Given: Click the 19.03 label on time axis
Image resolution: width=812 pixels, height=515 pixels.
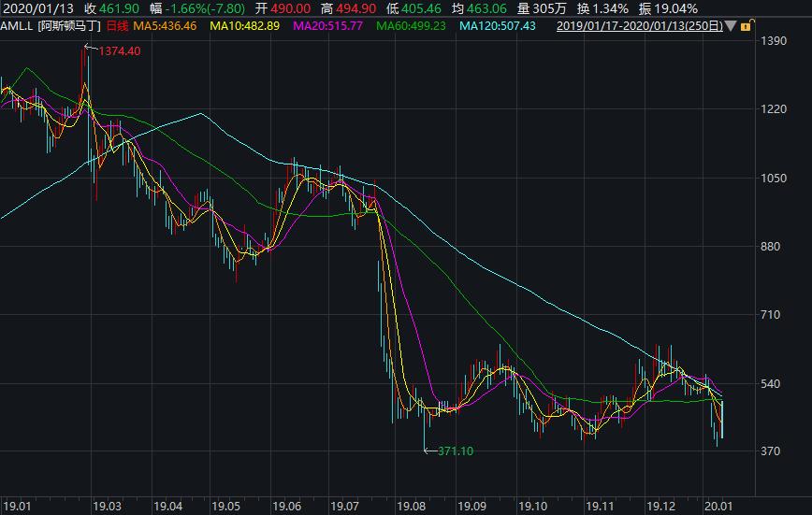Looking at the screenshot, I should click(107, 506).
